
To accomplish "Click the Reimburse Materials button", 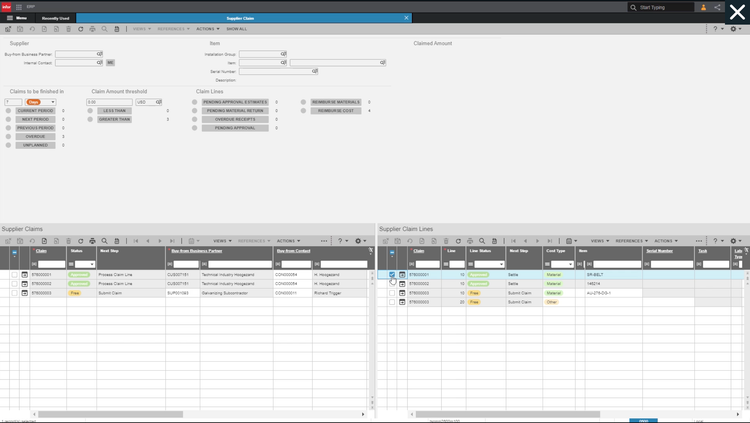I will [336, 102].
